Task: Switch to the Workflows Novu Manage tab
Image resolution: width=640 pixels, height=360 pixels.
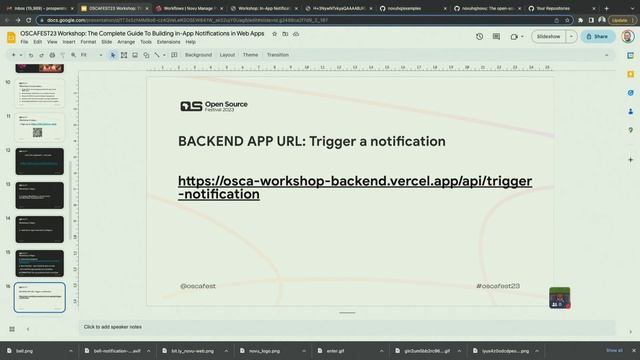Action: [190, 8]
